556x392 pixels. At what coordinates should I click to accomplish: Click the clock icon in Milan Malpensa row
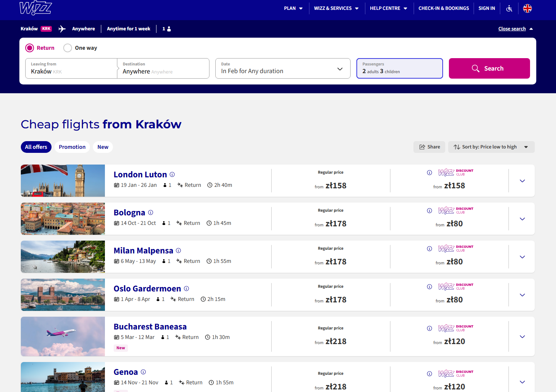pyautogui.click(x=209, y=261)
